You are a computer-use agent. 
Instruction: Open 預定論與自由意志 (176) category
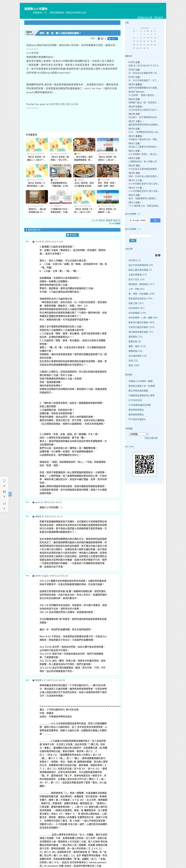click(140, 299)
